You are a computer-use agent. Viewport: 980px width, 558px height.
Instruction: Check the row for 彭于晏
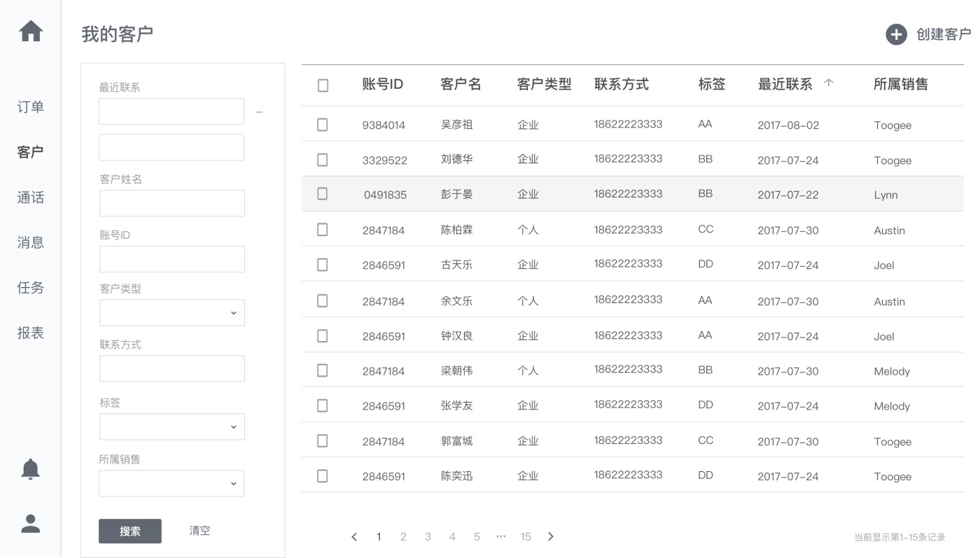[x=323, y=194]
